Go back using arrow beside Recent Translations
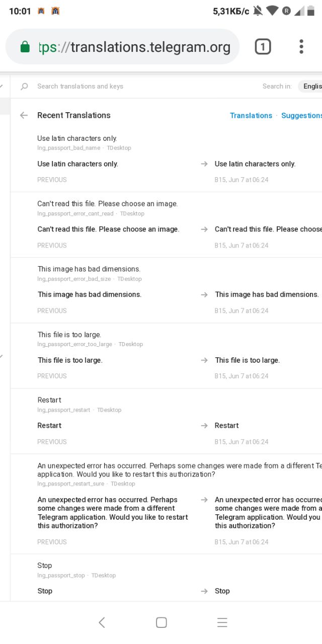The image size is (322, 644). [24, 115]
